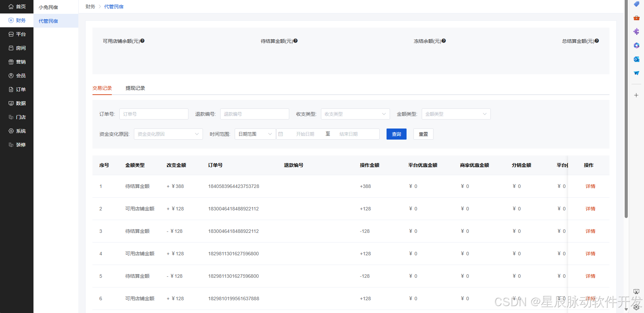The image size is (644, 313).
Task: Show help for 待结算金额 question icon
Action: [x=295, y=41]
